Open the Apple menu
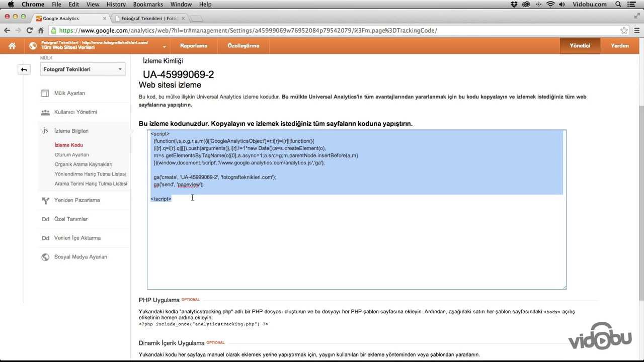Screen dimensions: 644x362 pyautogui.click(x=10, y=5)
